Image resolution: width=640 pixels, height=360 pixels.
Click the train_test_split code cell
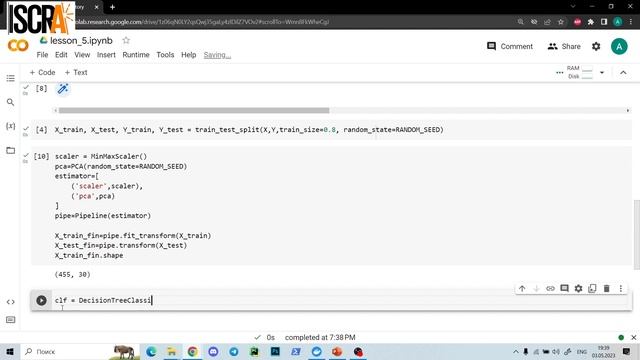(x=331, y=130)
